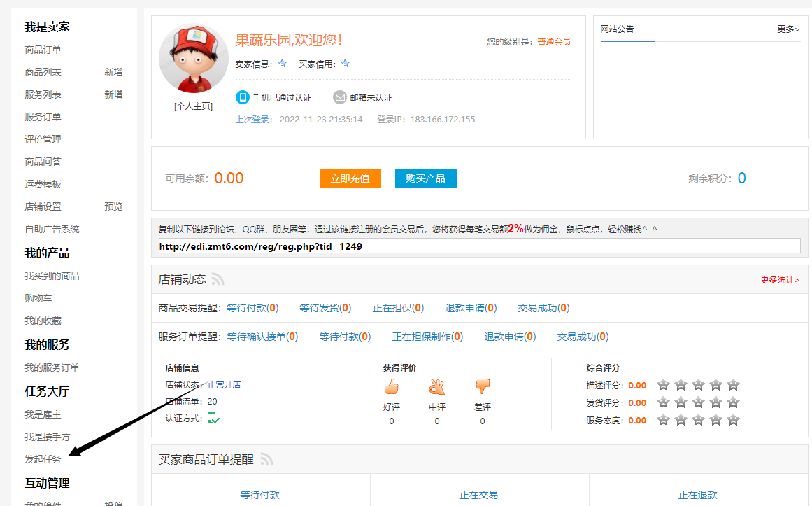
Task: Click the 网站公告 tab heading
Action: (x=618, y=29)
